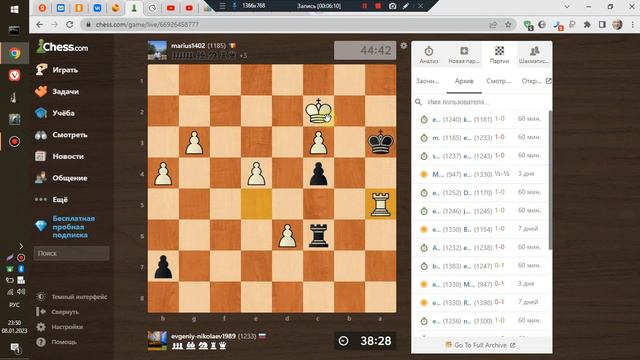Viewport: 640px width, 360px height.
Task: Stop the screen recording
Action: pos(378,6)
